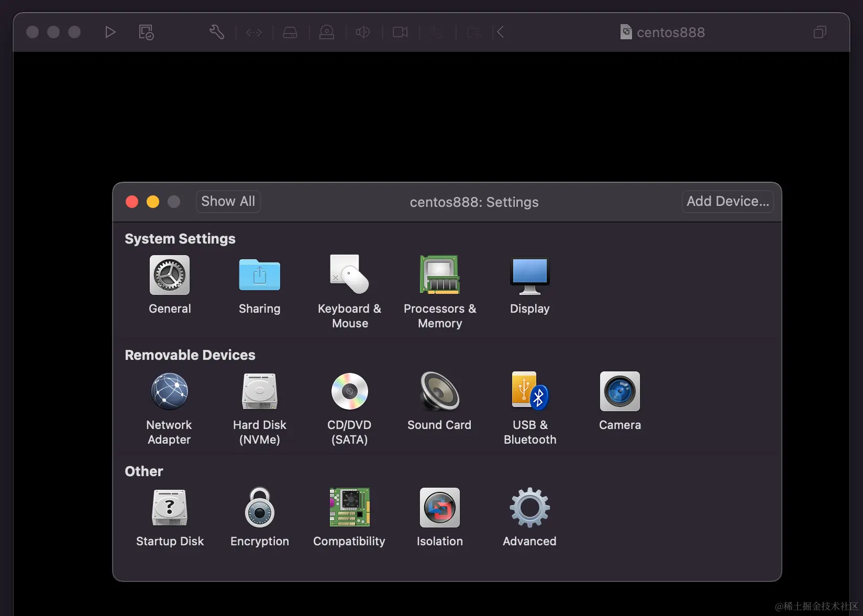This screenshot has width=863, height=616.
Task: Close the centos888 Settings window
Action: tap(132, 202)
